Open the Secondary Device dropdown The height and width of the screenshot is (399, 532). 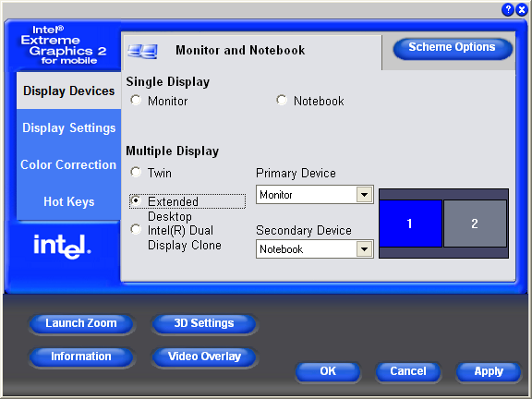tap(365, 249)
